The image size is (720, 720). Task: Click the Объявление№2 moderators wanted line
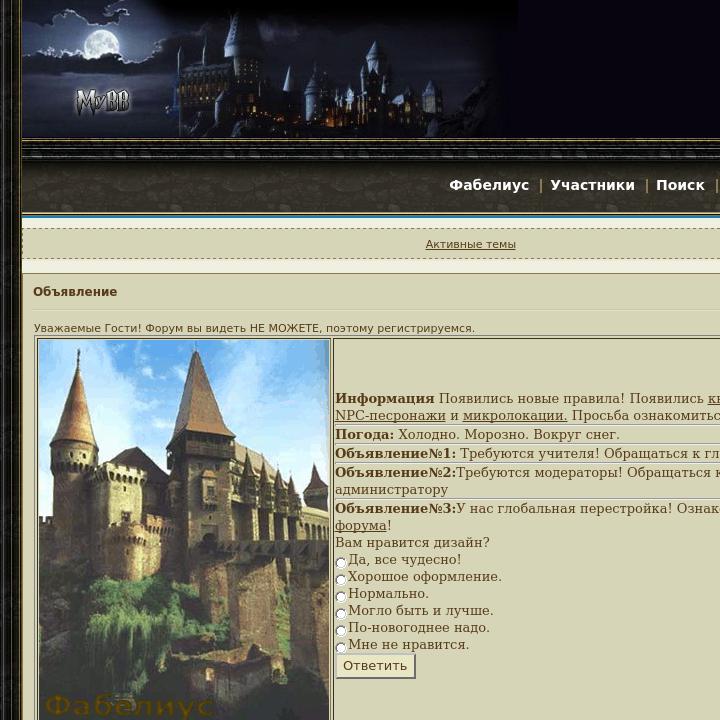(x=527, y=481)
